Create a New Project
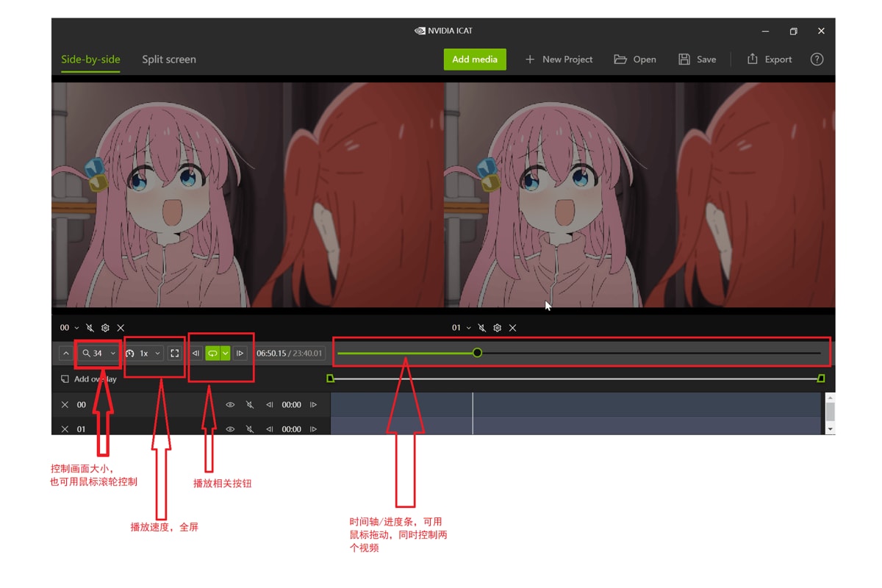Viewport: 882px width, 588px height. click(559, 60)
